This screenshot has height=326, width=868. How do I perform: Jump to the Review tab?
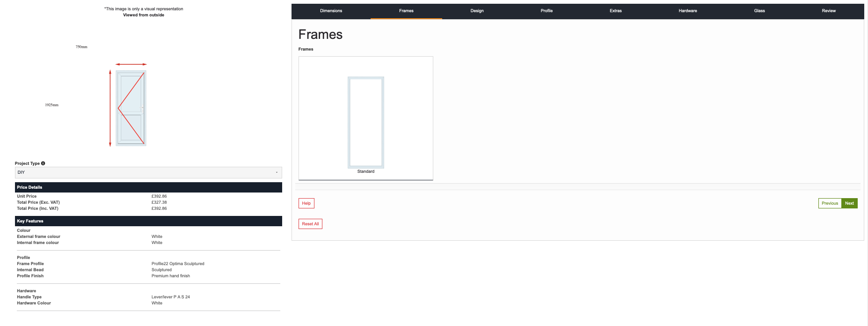pos(828,11)
